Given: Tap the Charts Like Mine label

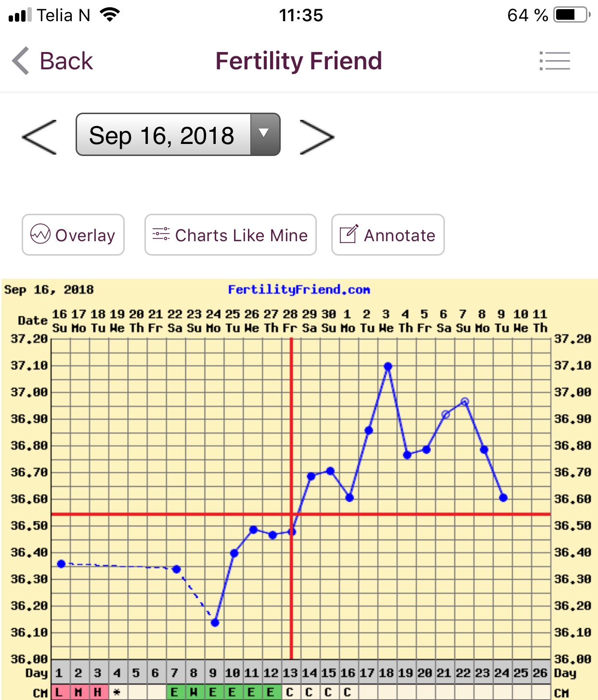Looking at the screenshot, I should tap(241, 235).
